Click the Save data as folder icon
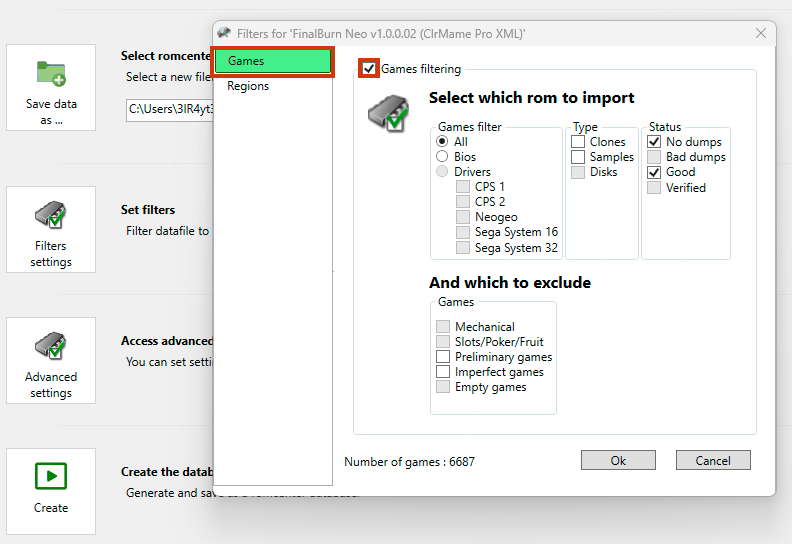This screenshot has width=792, height=544. (x=51, y=74)
